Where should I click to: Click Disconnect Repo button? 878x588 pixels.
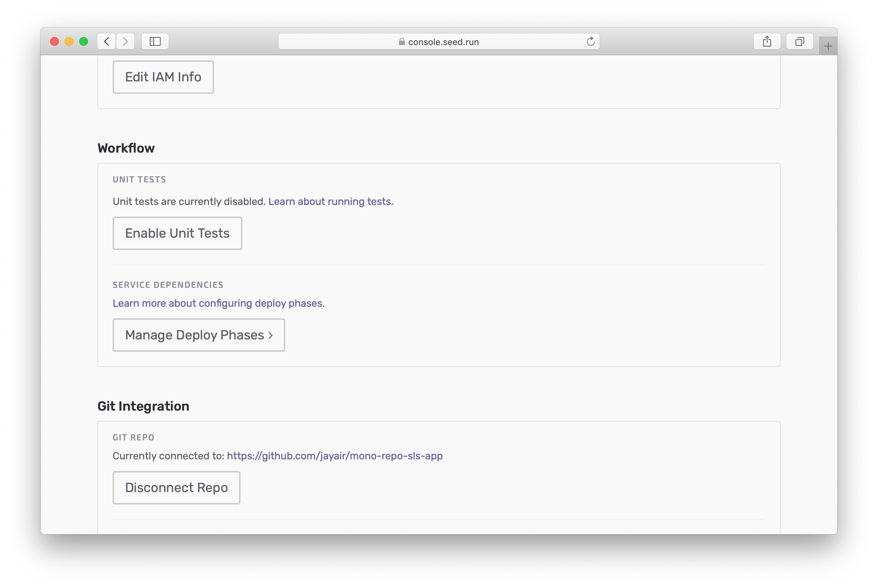(x=177, y=488)
